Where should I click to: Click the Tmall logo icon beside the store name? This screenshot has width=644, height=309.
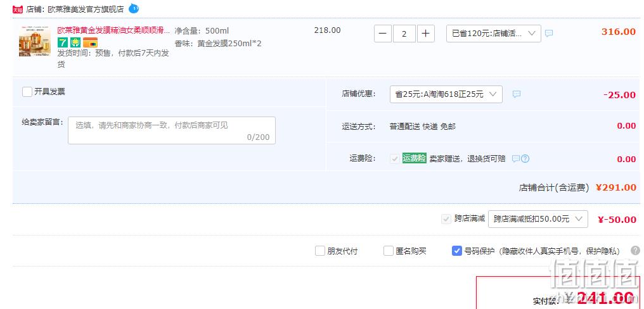(x=18, y=9)
